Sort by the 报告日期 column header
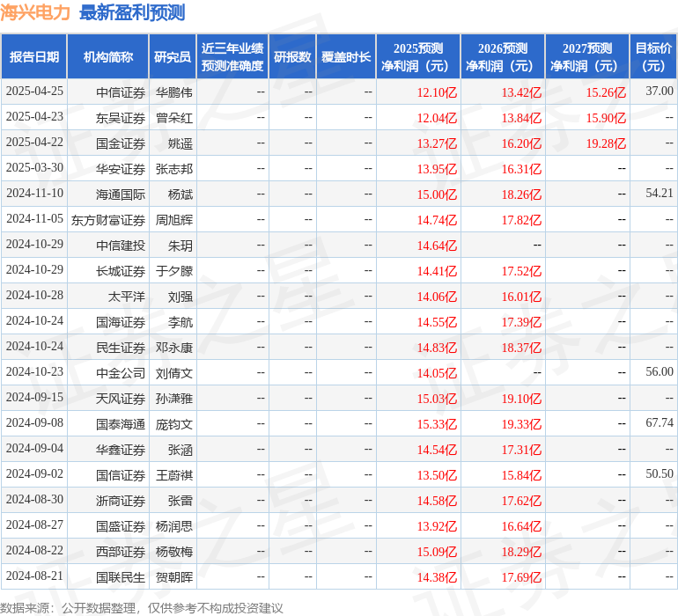Viewport: 678px width, 616px height. point(34,57)
